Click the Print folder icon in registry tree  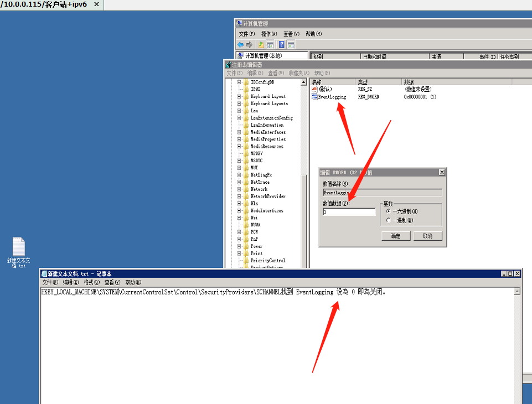point(246,253)
